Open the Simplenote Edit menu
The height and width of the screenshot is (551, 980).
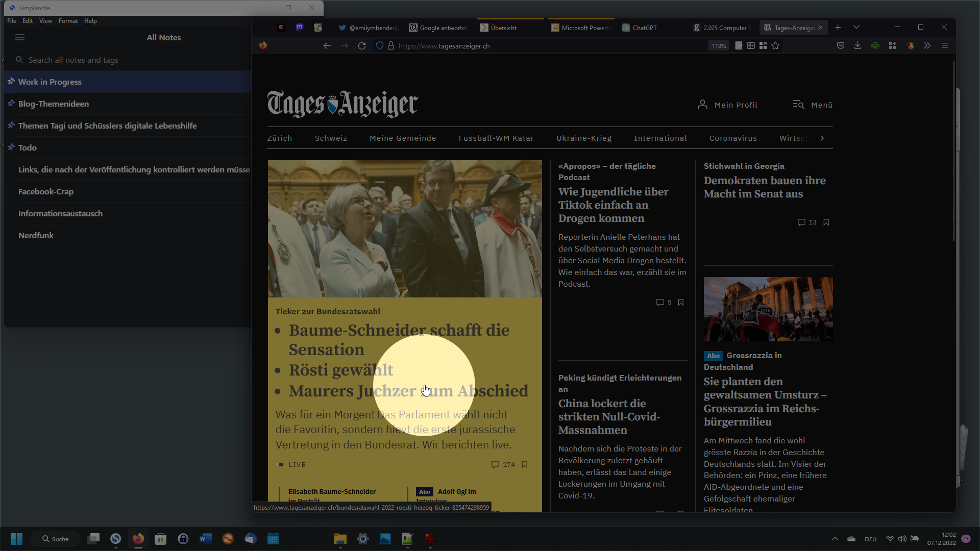click(x=28, y=21)
